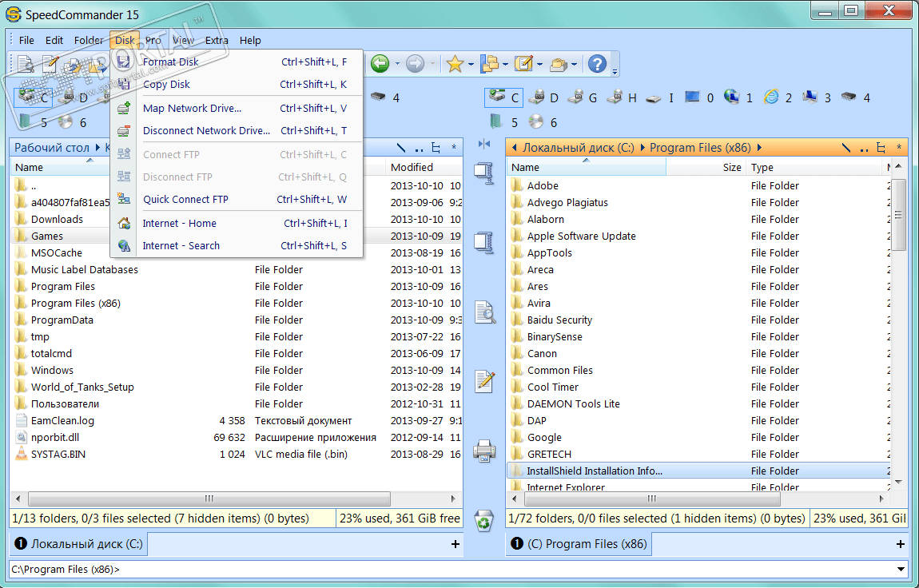The image size is (919, 588).
Task: Choose Internet - Search menu entry
Action: tap(237, 245)
